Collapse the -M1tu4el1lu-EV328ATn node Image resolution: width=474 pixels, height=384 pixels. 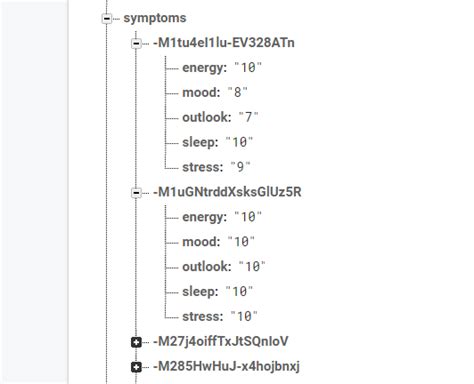[x=136, y=43]
